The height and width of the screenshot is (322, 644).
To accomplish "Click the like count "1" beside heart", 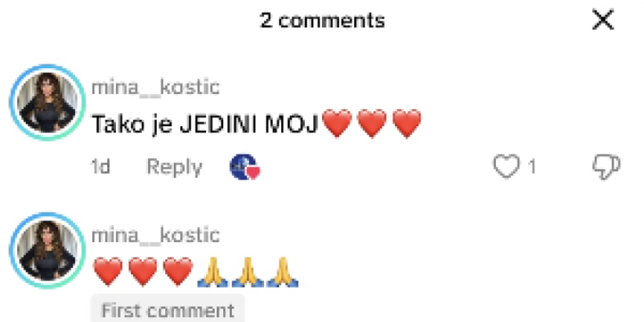I will (x=532, y=167).
